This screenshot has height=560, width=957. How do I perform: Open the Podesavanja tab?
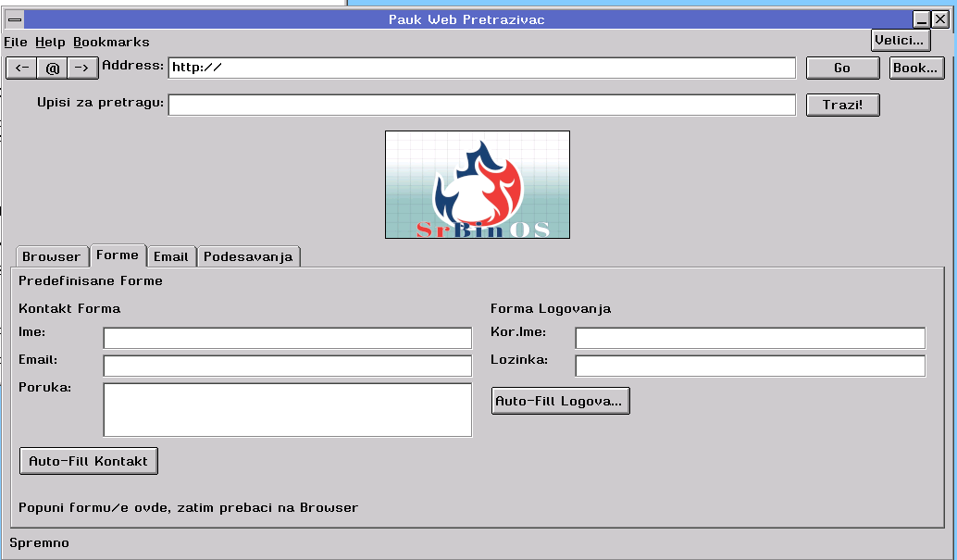pyautogui.click(x=248, y=256)
